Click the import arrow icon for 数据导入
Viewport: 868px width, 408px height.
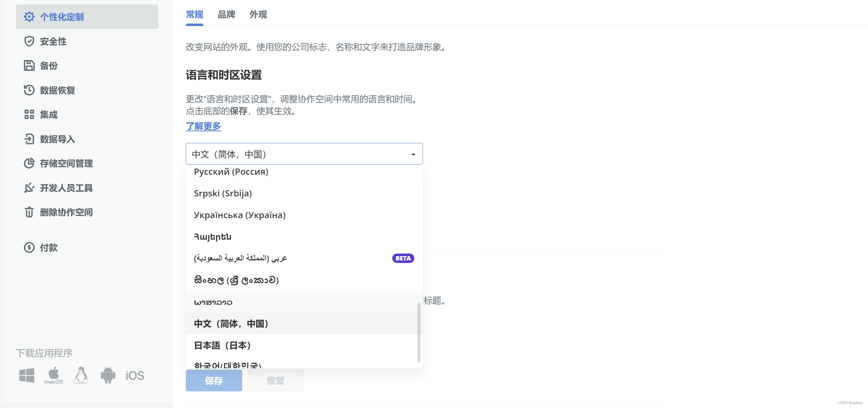pyautogui.click(x=29, y=139)
